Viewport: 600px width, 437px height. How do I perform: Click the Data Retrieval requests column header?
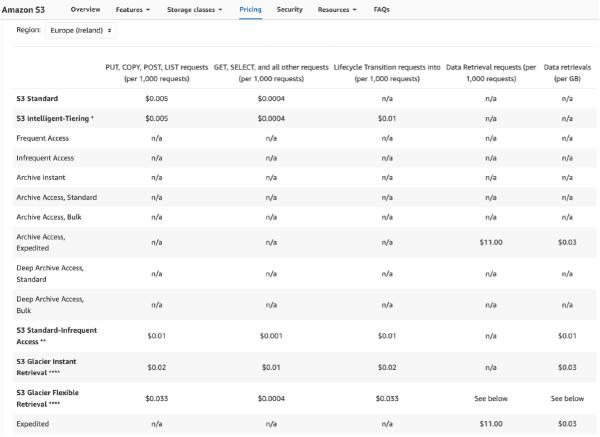click(x=491, y=73)
